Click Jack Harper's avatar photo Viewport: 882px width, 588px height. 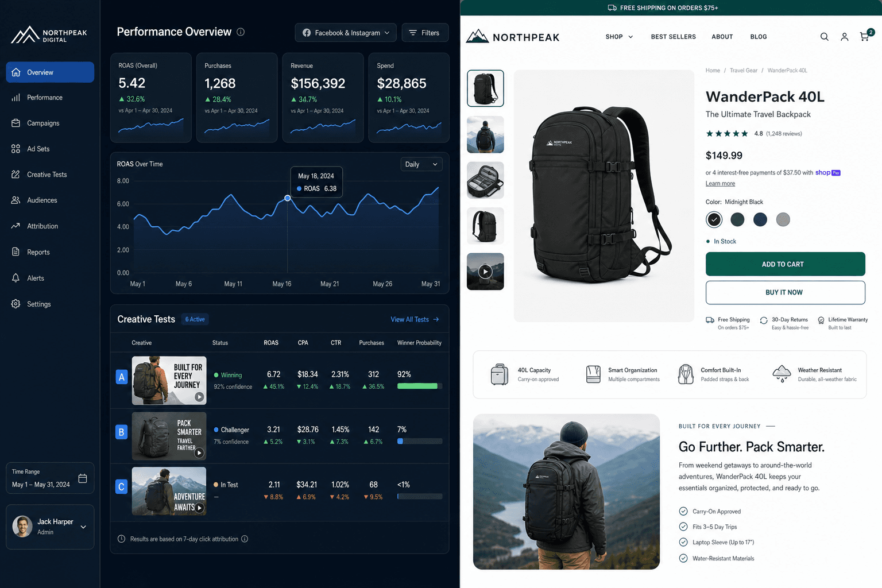pyautogui.click(x=22, y=526)
